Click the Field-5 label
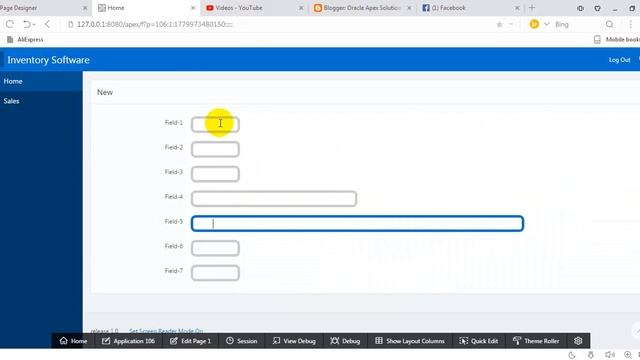The width and height of the screenshot is (640, 360). (173, 221)
